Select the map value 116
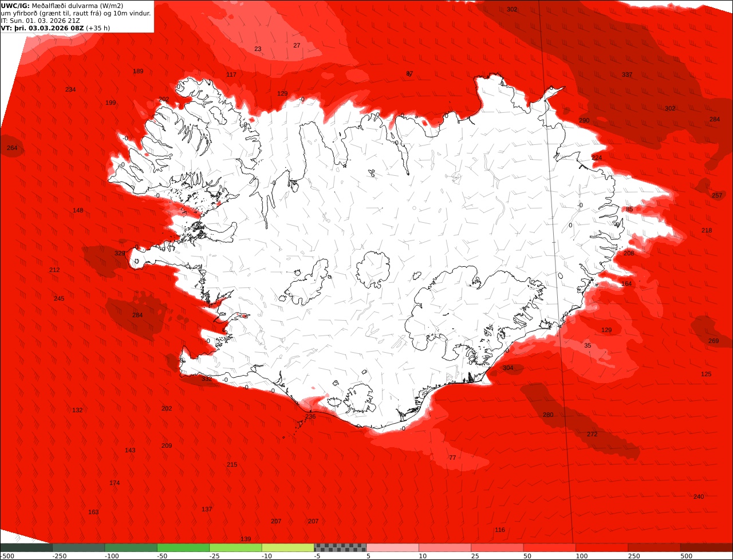Screen dimensions: 733x560 (x=500, y=530)
